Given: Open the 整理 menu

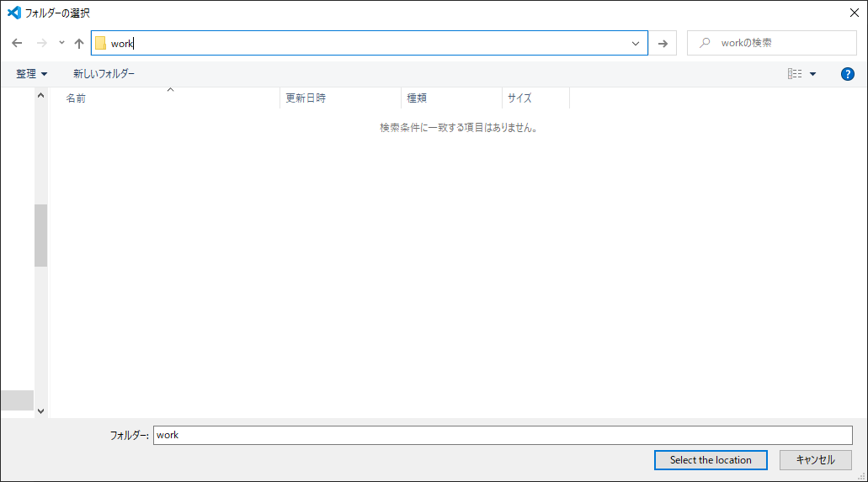Looking at the screenshot, I should [x=31, y=73].
